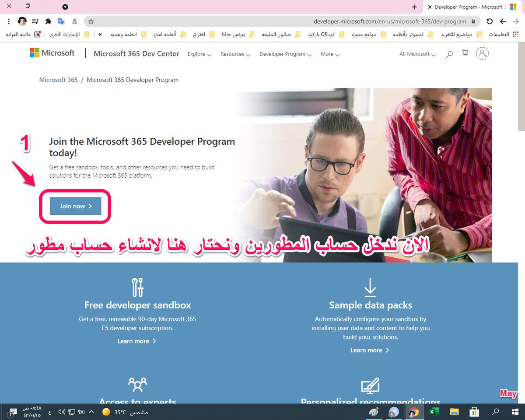The image size is (525, 420).
Task: Expand the Developer Program menu
Action: click(285, 54)
